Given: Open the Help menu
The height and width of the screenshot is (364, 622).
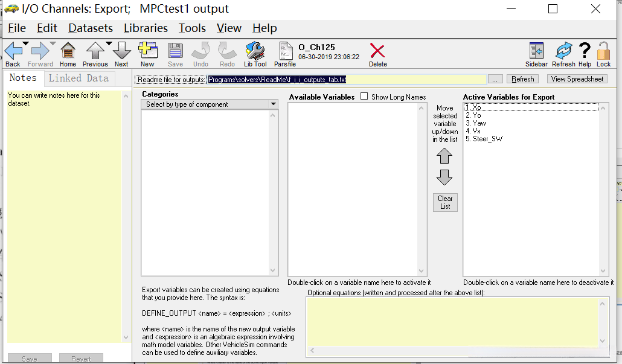Looking at the screenshot, I should pos(265,28).
